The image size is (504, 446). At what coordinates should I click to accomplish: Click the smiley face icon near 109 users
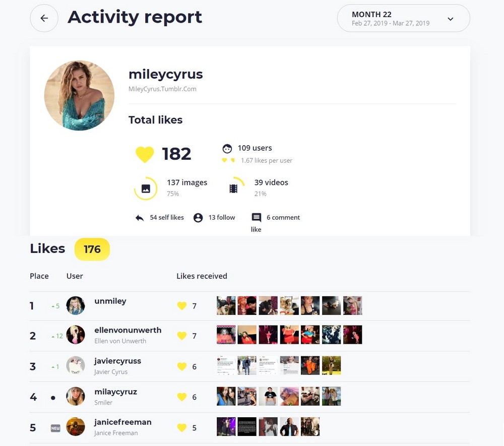pos(228,148)
